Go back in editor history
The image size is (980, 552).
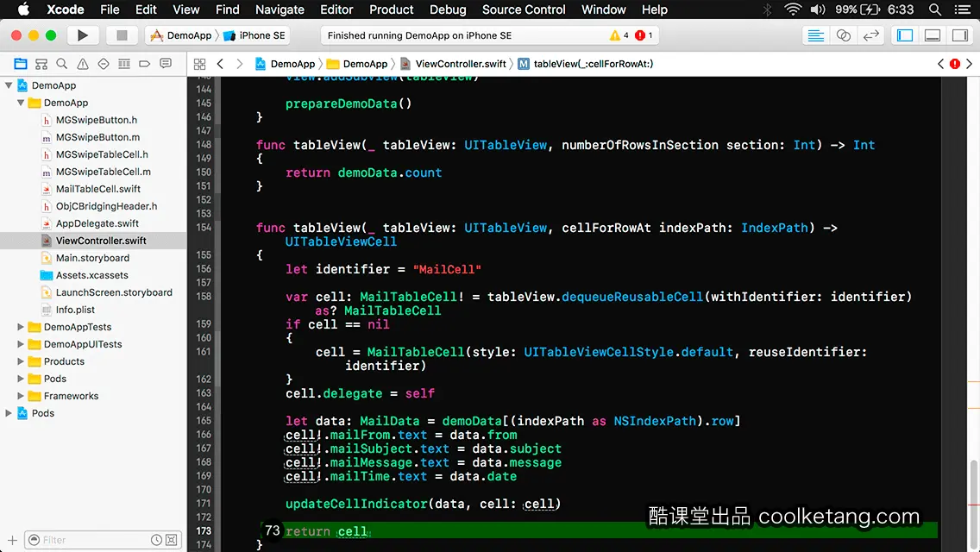(x=220, y=64)
